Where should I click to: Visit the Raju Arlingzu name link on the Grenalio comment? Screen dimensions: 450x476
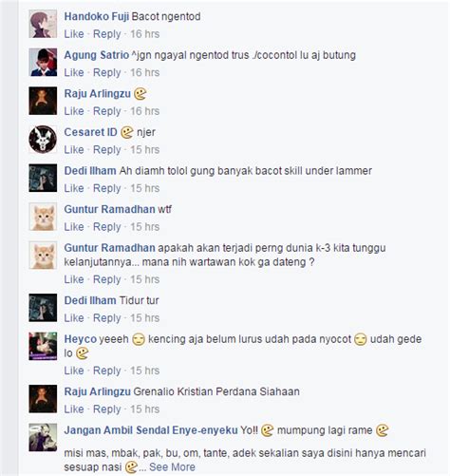pyautogui.click(x=98, y=391)
